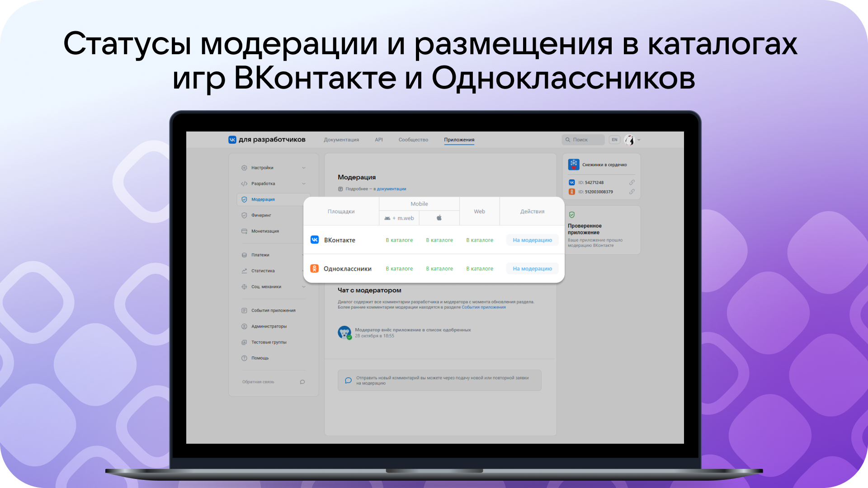Click the Разработка code brackets icon
868x488 pixels.
[244, 183]
